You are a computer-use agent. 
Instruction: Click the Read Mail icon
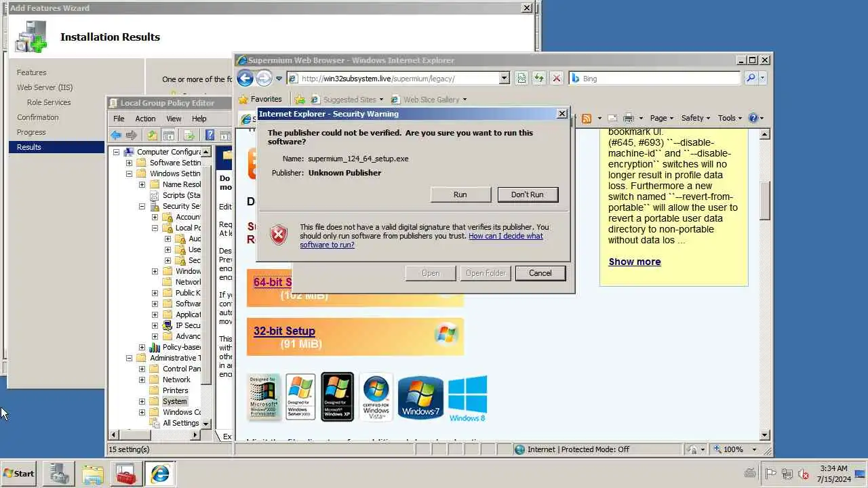tap(612, 118)
